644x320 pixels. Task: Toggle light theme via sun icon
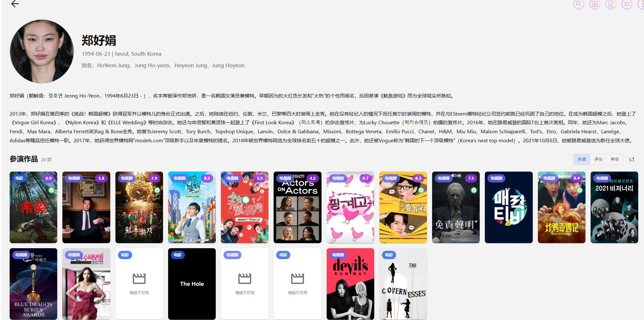pyautogui.click(x=627, y=4)
